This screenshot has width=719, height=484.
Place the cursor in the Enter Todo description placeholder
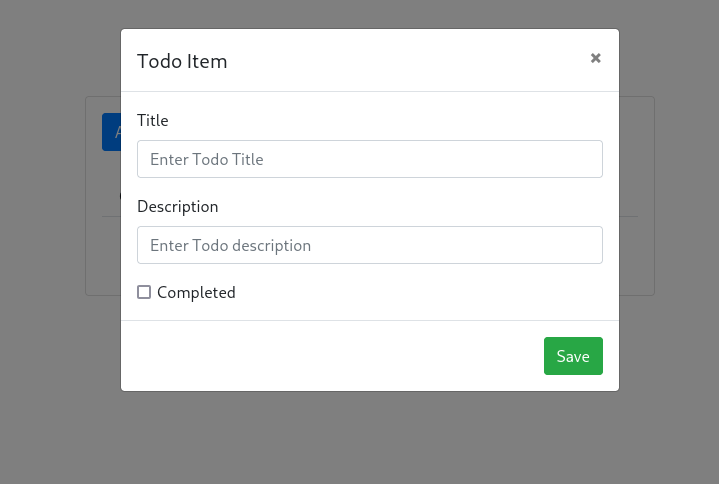click(x=231, y=246)
